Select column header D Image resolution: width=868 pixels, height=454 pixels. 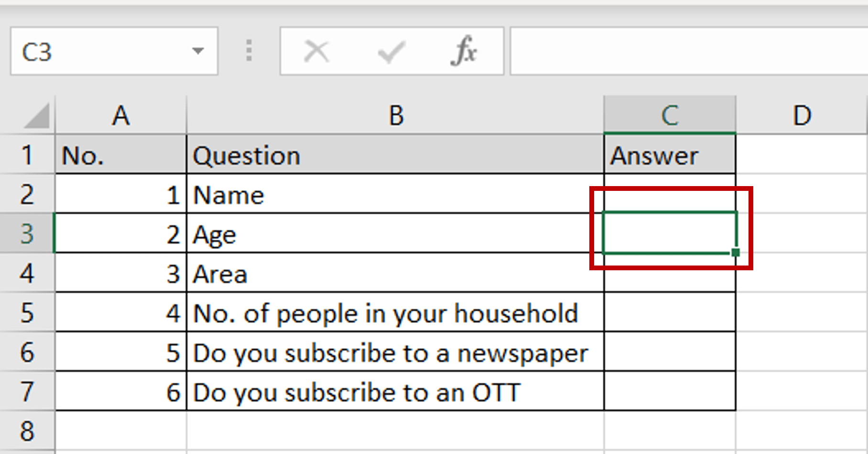(x=802, y=115)
